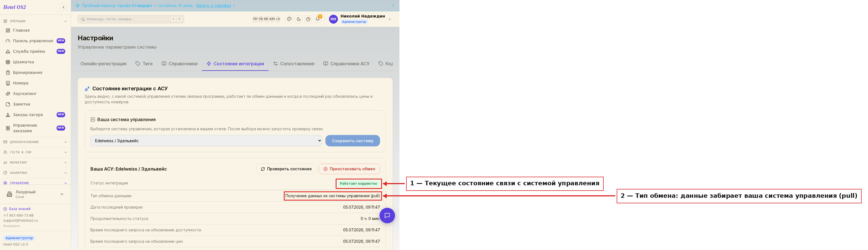Expand the Николай Надеждин profile menu chevron
Image resolution: width=868 pixels, height=250 pixels.
coord(390,19)
